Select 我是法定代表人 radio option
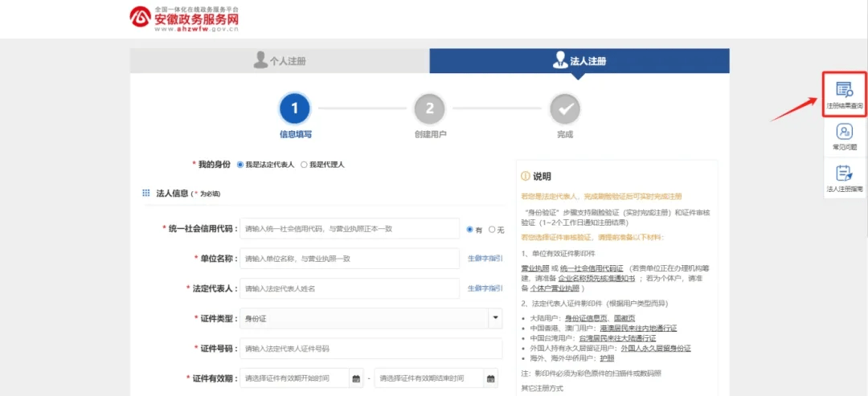Viewport: 868px width, 396px height. (x=240, y=165)
